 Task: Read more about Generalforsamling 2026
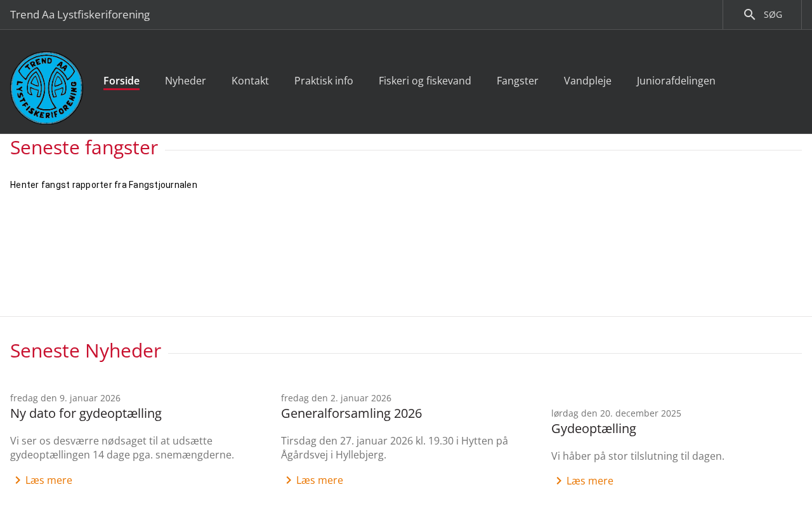point(319,480)
